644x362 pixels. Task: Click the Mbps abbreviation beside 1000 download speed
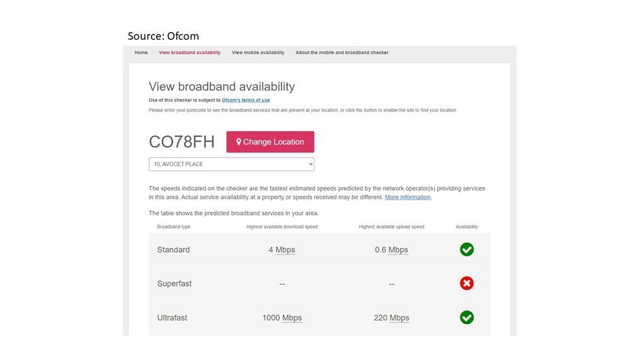(x=292, y=318)
